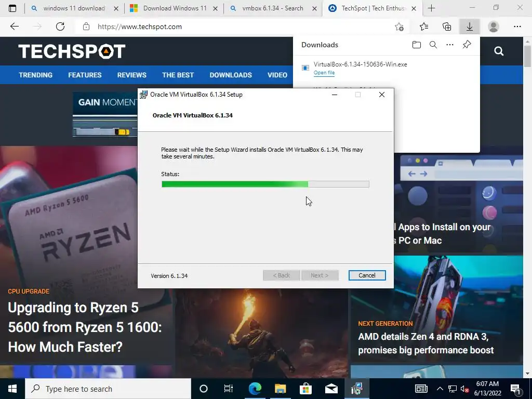Viewport: 532px width, 399px height.
Task: Search downloads in Downloads panel
Action: [433, 45]
